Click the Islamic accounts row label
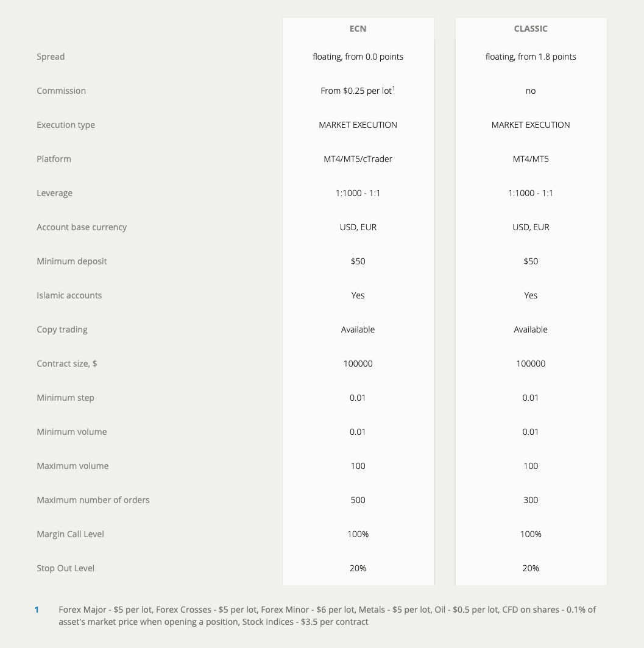Screen dimensions: 644x648 (69, 295)
